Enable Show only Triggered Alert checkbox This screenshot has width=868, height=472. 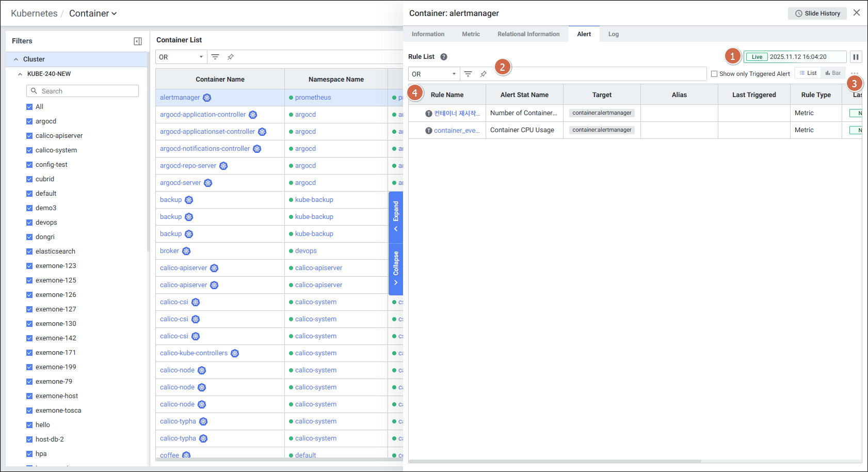point(714,74)
